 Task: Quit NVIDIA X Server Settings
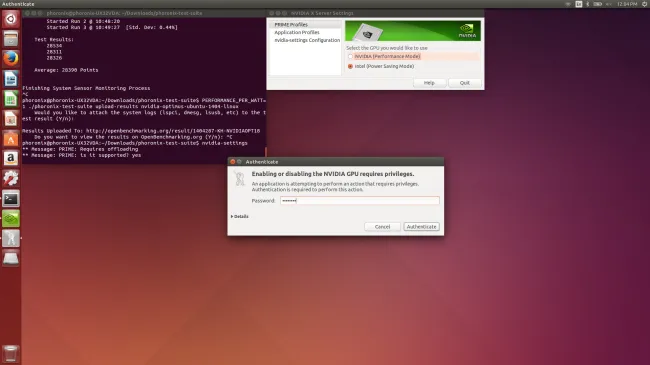(465, 83)
